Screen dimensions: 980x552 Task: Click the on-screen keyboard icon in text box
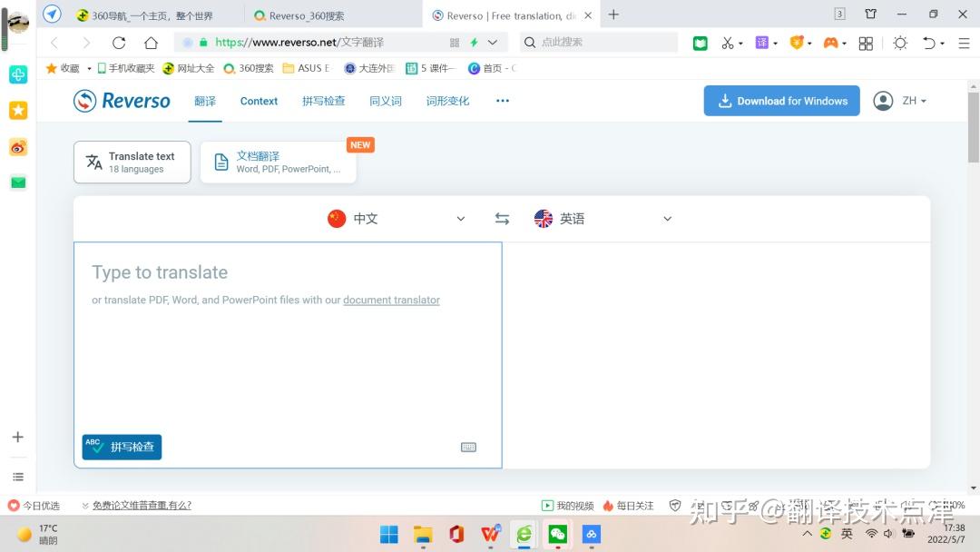pyautogui.click(x=468, y=447)
